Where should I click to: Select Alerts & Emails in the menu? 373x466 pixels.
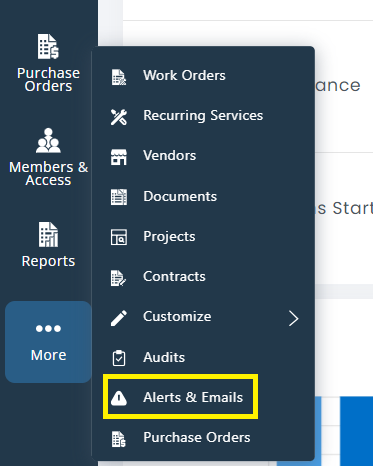[180, 397]
